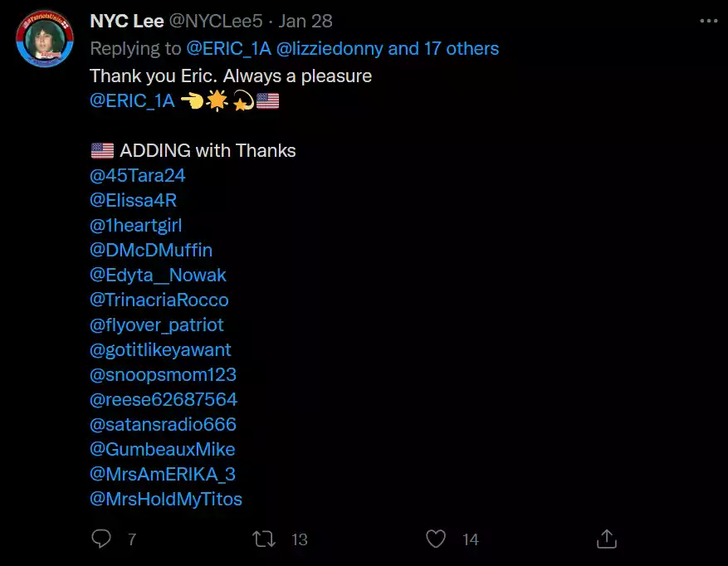Click the @satansradio666 mention
728x566 pixels.
(163, 425)
